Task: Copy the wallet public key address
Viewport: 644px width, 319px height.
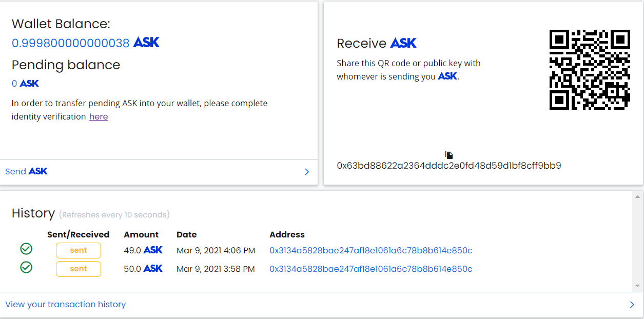Action: click(449, 154)
